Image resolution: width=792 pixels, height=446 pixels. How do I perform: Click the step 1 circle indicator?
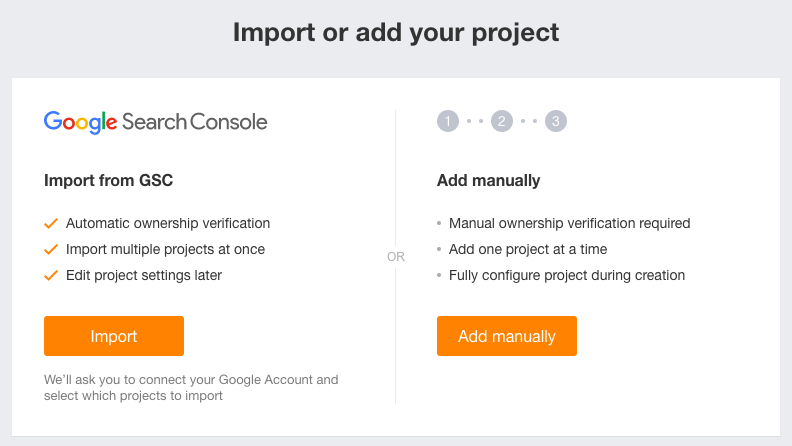coord(447,122)
